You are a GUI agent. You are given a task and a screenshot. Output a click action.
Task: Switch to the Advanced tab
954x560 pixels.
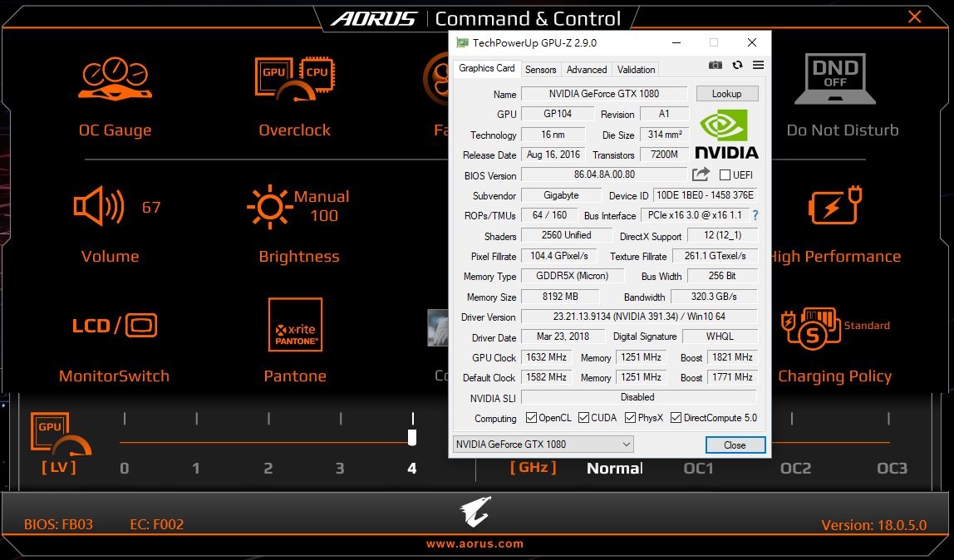587,69
